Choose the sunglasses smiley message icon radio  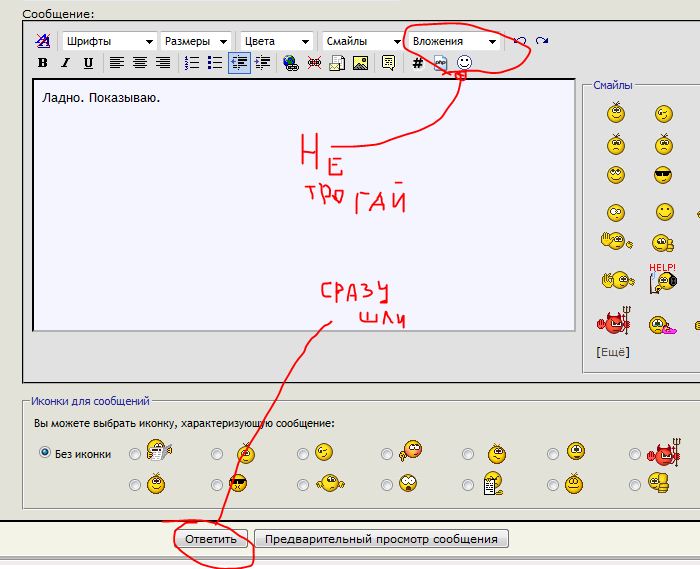(217, 484)
